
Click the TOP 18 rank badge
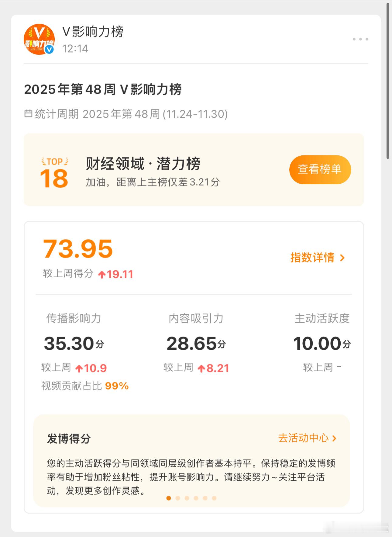pos(54,173)
